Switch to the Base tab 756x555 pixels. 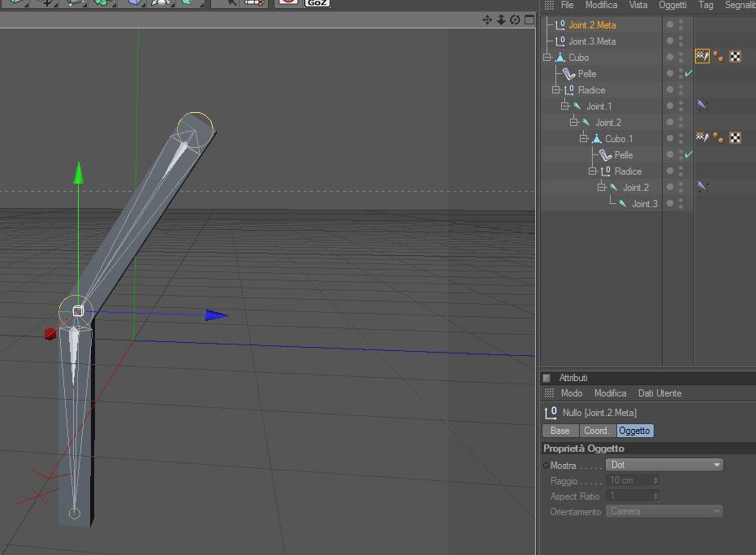tap(560, 431)
